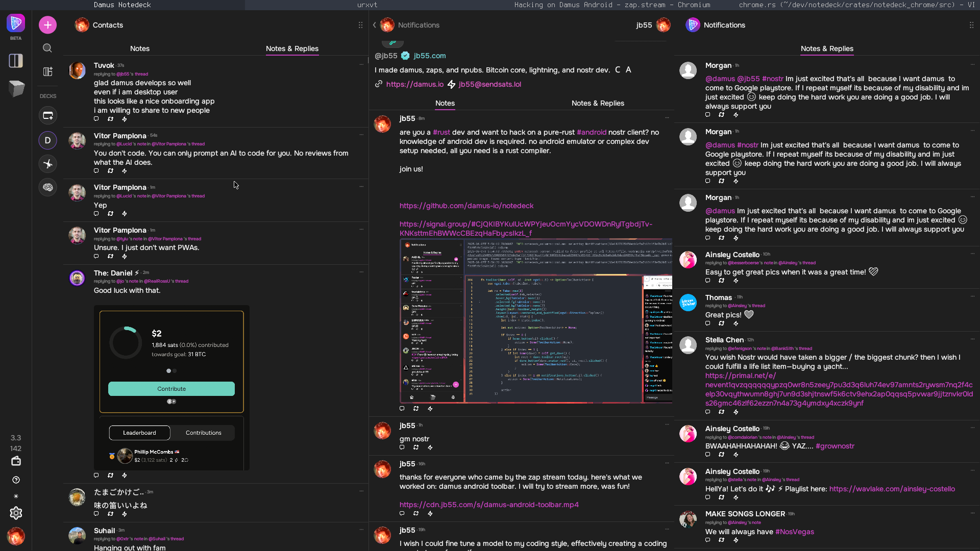
Task: Switch to the chrome.rs VI window in the top bar
Action: coord(856,5)
